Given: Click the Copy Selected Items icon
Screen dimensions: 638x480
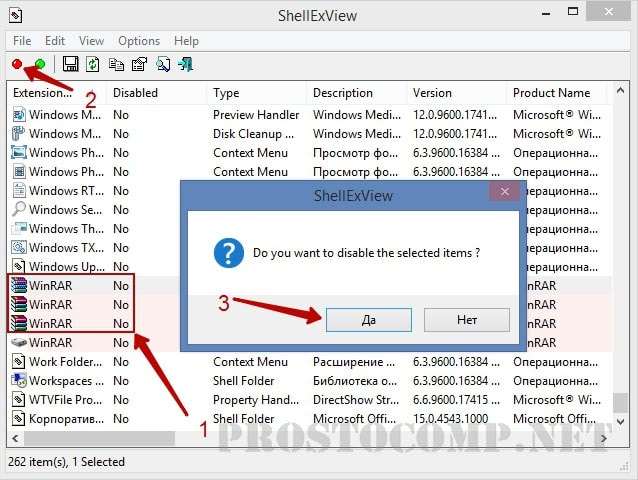Looking at the screenshot, I should (116, 64).
